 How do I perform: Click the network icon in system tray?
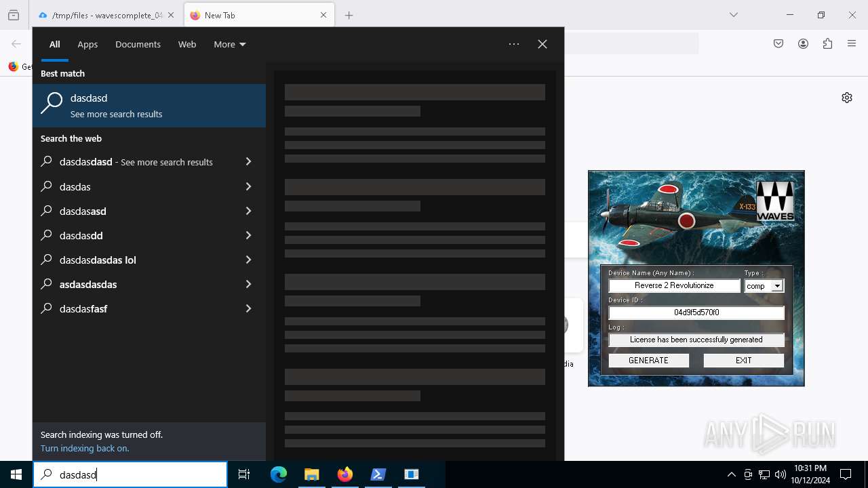tap(764, 474)
